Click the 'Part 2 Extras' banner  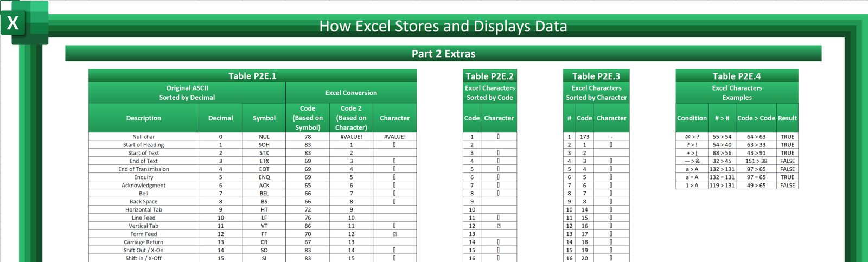[443, 54]
